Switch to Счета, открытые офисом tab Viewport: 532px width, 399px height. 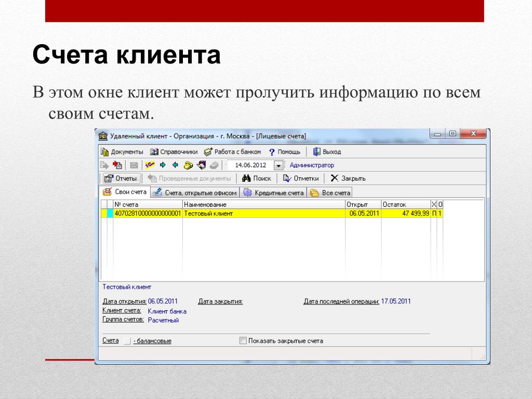195,193
